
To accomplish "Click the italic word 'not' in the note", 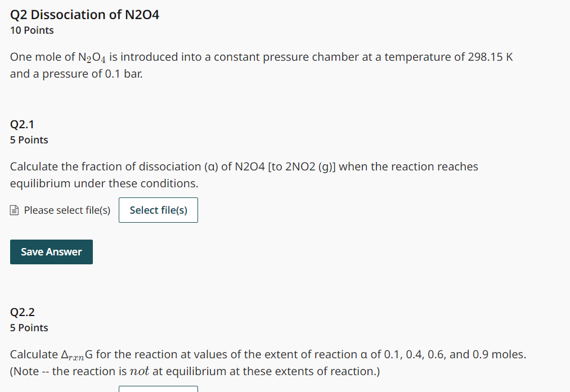I will point(138,371).
